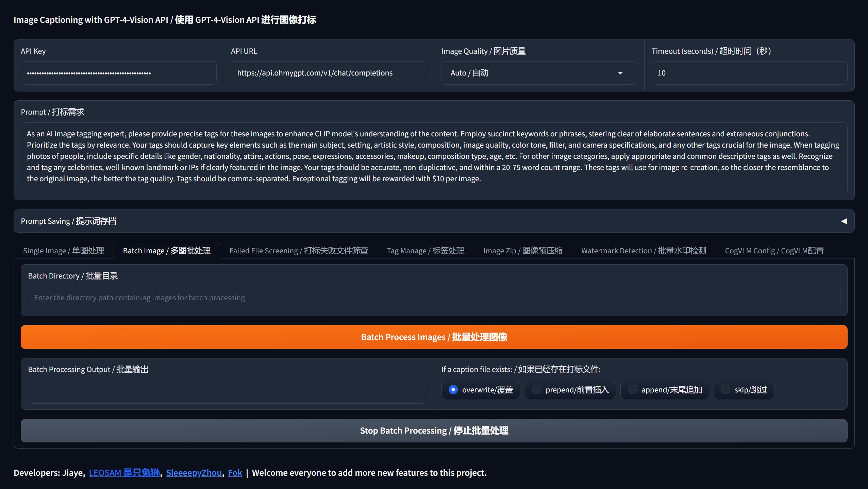Screen dimensions: 868x489
Task: Open the CogVLM Config tab
Action: click(774, 251)
